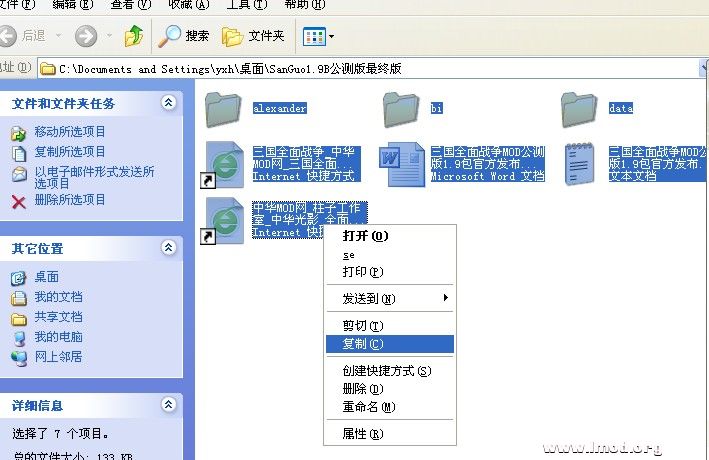The image size is (709, 460).
Task: Open the bi folder icon
Action: click(x=403, y=108)
